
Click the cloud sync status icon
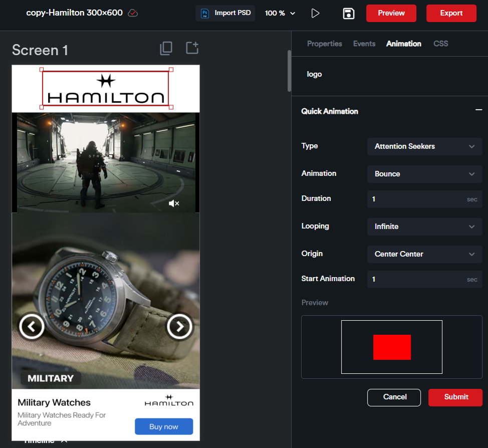pyautogui.click(x=133, y=13)
